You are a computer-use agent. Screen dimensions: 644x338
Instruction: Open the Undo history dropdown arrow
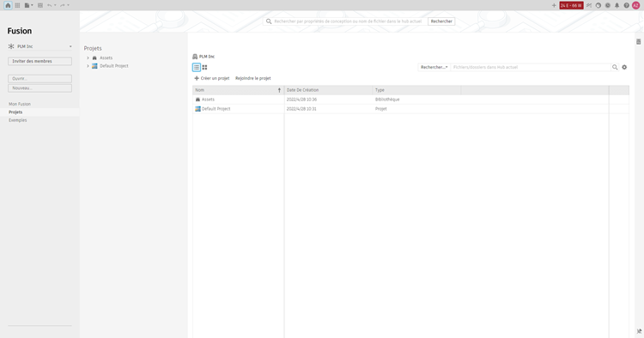(x=55, y=5)
